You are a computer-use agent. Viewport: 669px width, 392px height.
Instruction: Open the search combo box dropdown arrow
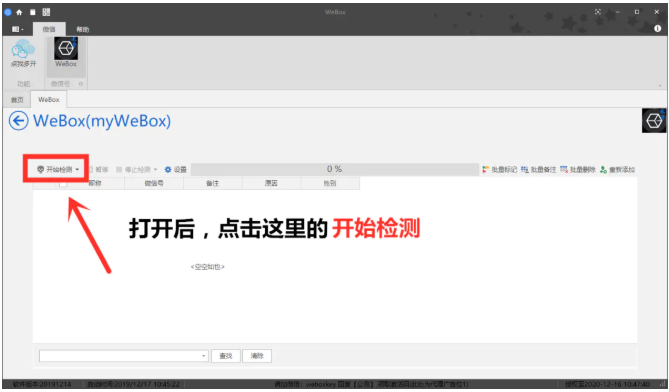[204, 356]
